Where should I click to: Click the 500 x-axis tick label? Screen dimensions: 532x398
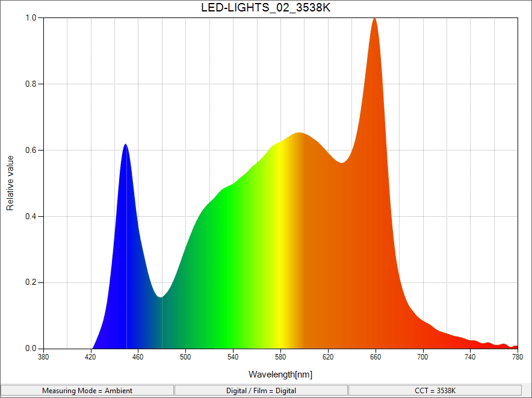pos(185,357)
